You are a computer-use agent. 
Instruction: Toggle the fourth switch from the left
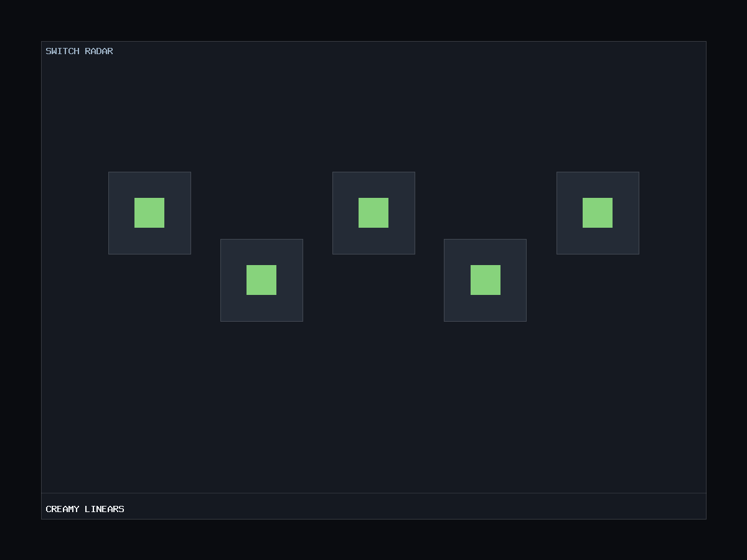coord(486,280)
